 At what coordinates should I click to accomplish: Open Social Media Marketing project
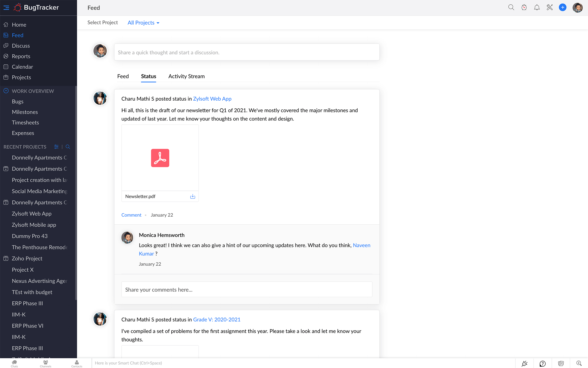(39, 191)
